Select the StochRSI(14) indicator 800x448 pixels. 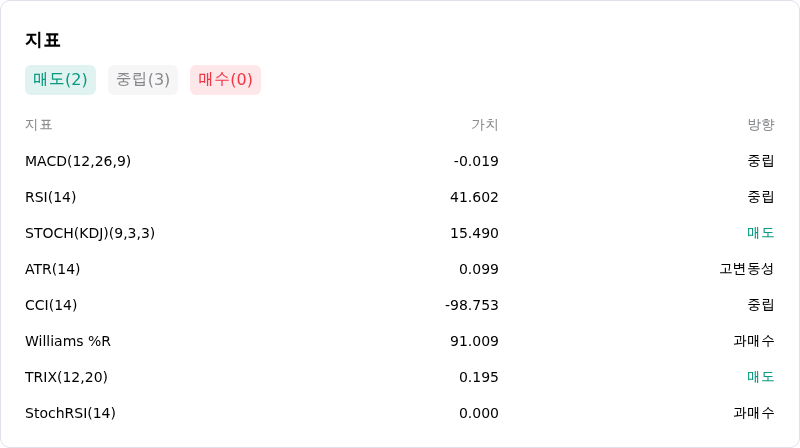tap(70, 413)
